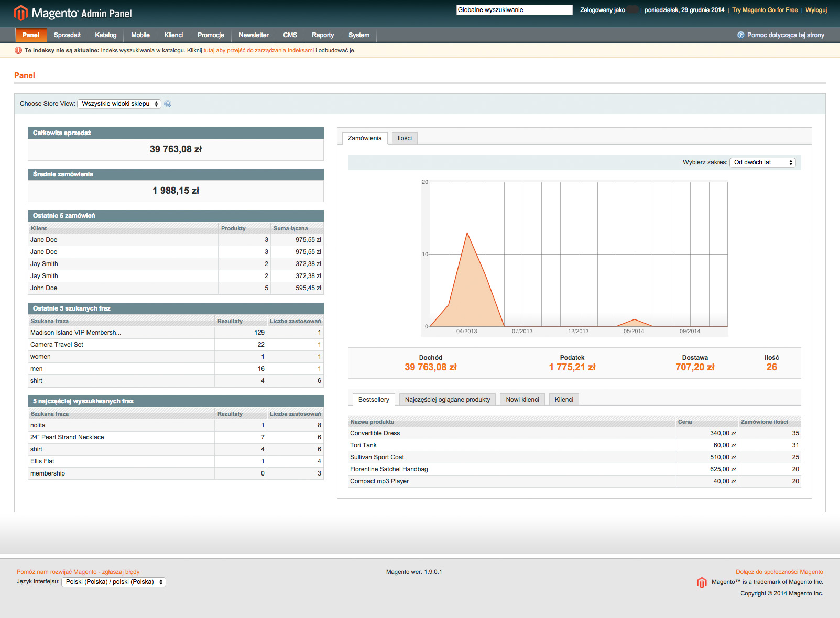840x618 pixels.
Task: Click the Podatek value 1 775,21 zł
Action: 572,367
